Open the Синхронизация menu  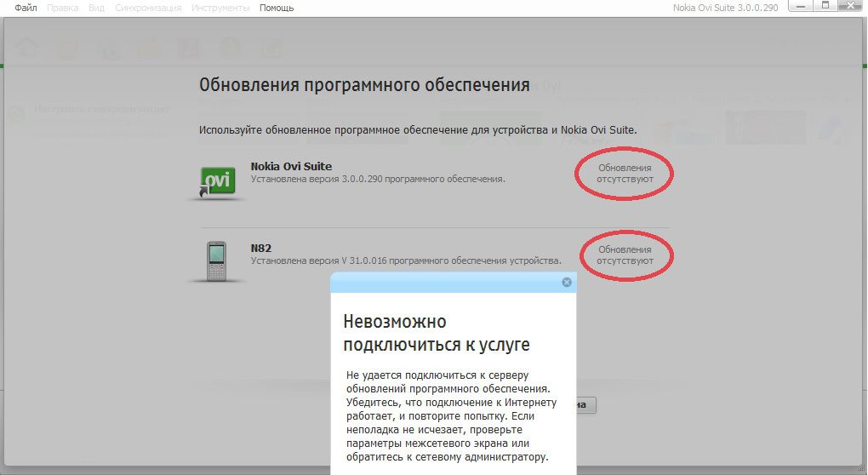pyautogui.click(x=148, y=8)
